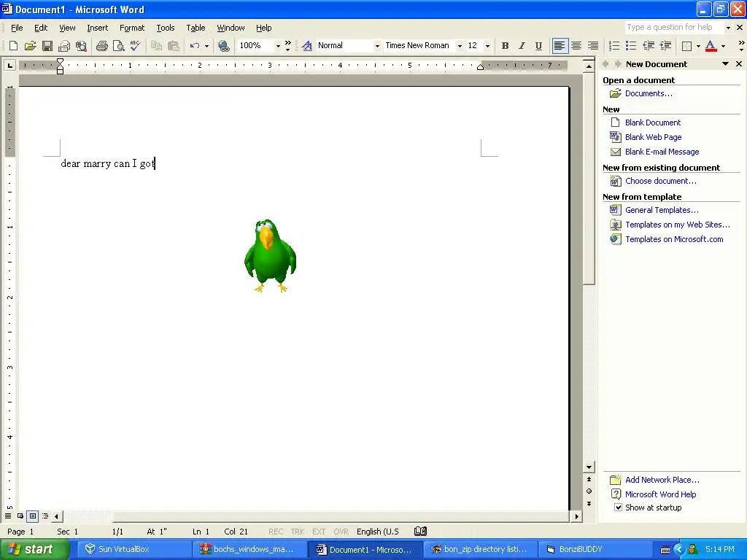Open the Table menu
Viewport: 747px width, 560px height.
pyautogui.click(x=196, y=28)
